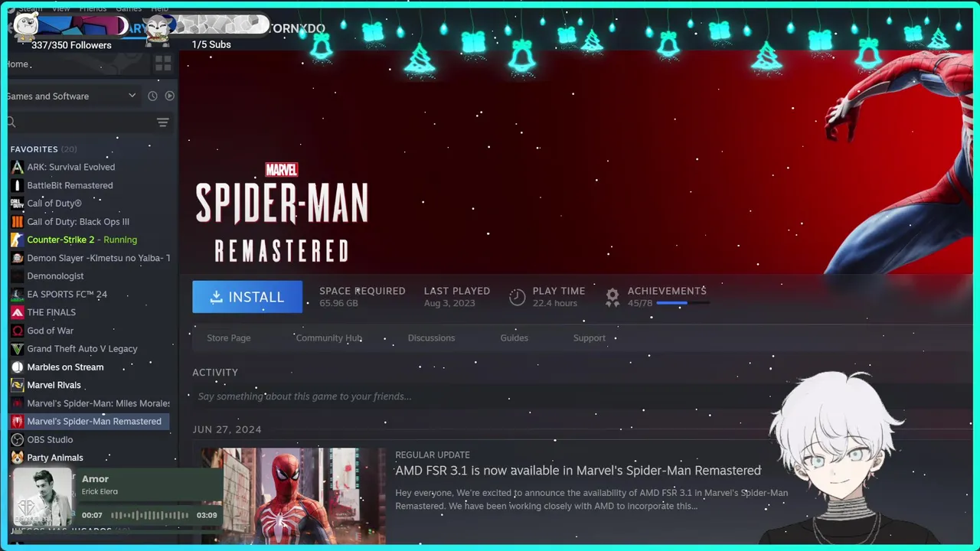The width and height of the screenshot is (980, 551).
Task: Select Marbles on Stream entry
Action: pos(65,367)
